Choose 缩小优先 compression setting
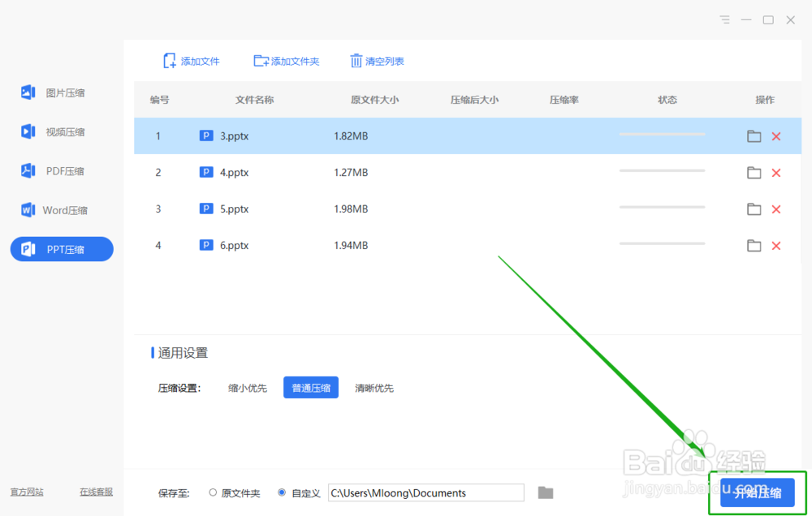812x516 pixels. point(248,388)
